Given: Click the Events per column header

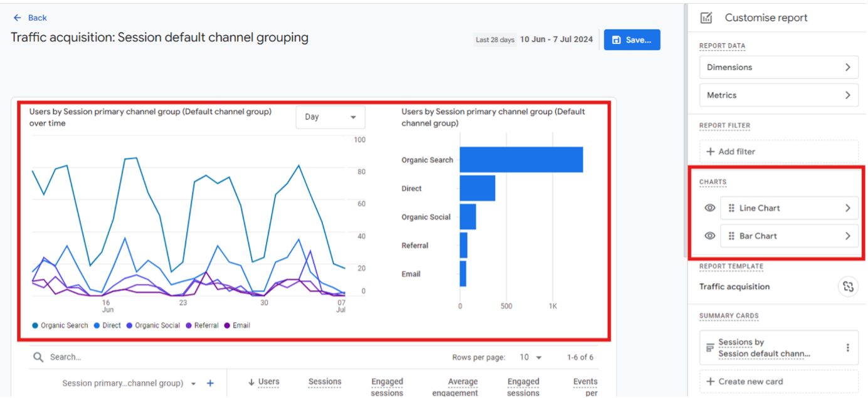Looking at the screenshot, I should point(585,387).
